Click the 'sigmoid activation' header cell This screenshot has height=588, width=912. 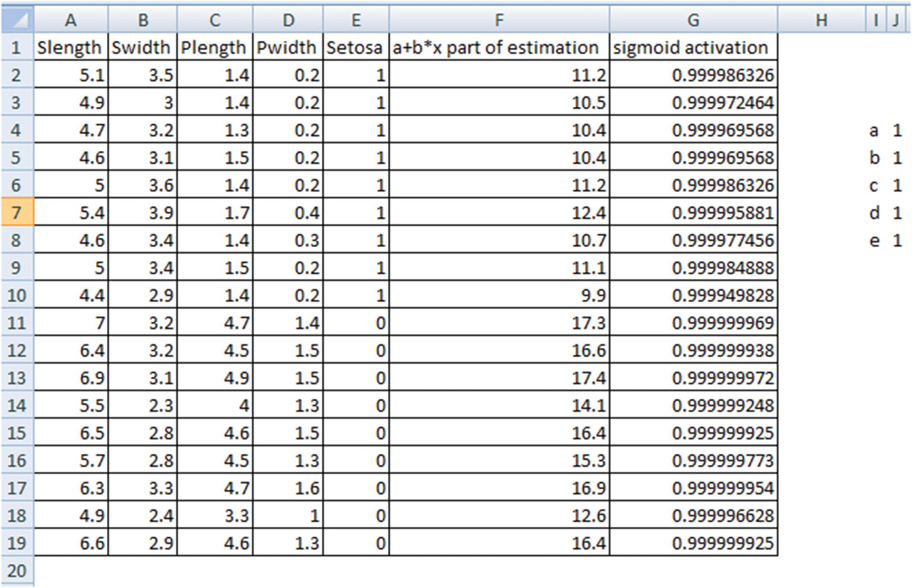[x=693, y=48]
